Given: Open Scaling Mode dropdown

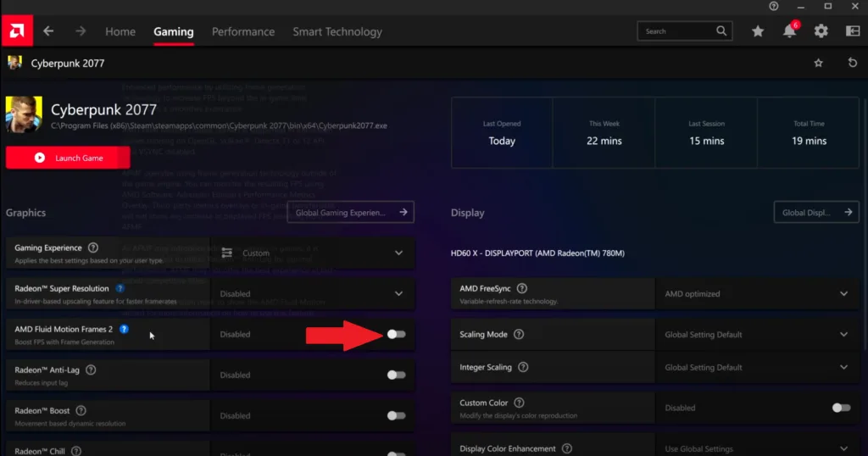Looking at the screenshot, I should (757, 334).
